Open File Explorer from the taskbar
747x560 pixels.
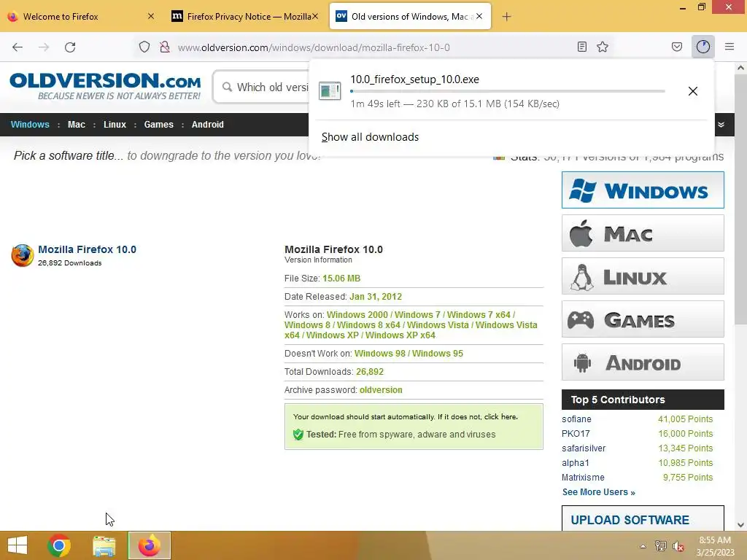104,545
